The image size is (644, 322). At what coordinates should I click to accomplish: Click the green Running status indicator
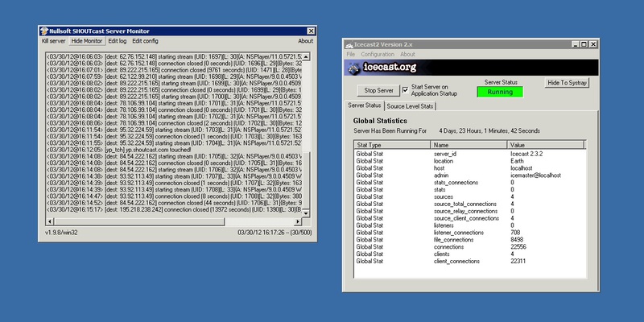(x=500, y=92)
